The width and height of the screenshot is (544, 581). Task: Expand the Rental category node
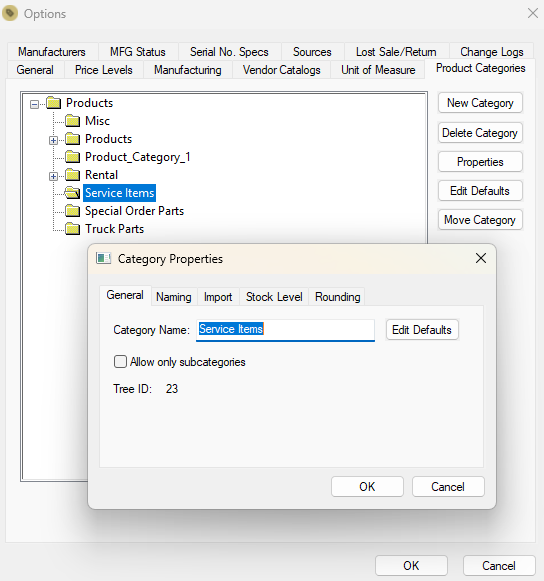pos(53,176)
